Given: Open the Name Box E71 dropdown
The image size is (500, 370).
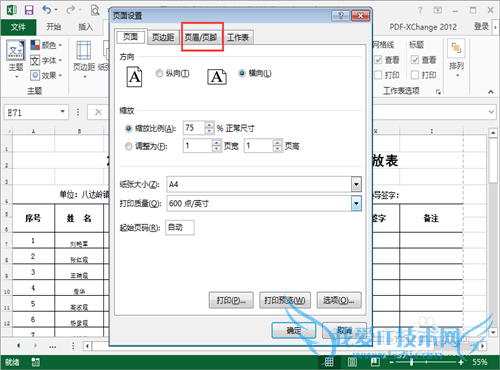Looking at the screenshot, I should point(62,112).
